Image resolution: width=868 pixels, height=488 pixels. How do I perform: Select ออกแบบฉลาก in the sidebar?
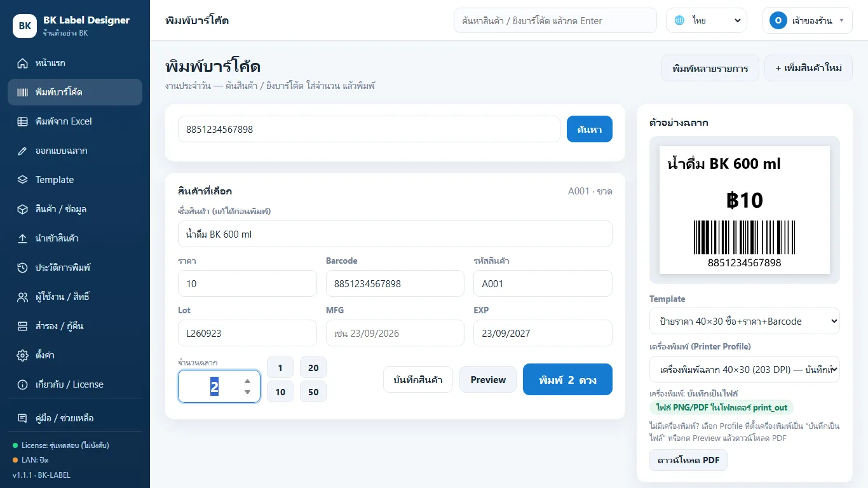75,151
